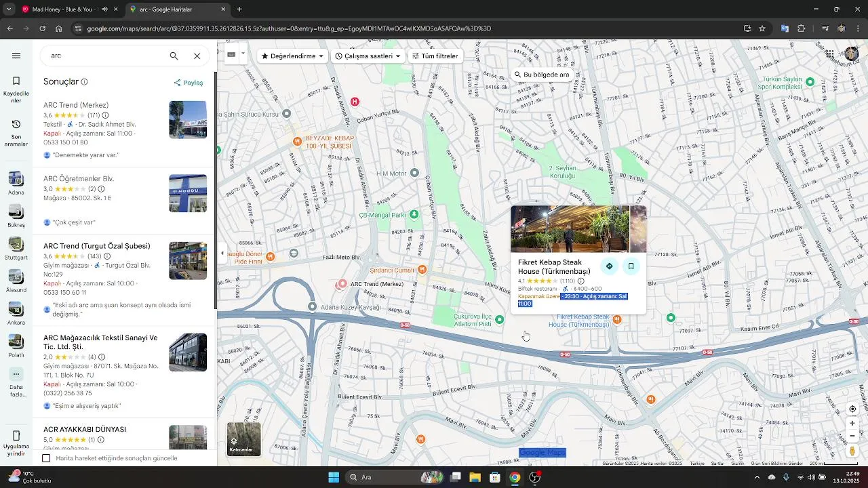Open File Explorer from the taskbar
The height and width of the screenshot is (488, 868).
pos(475,477)
